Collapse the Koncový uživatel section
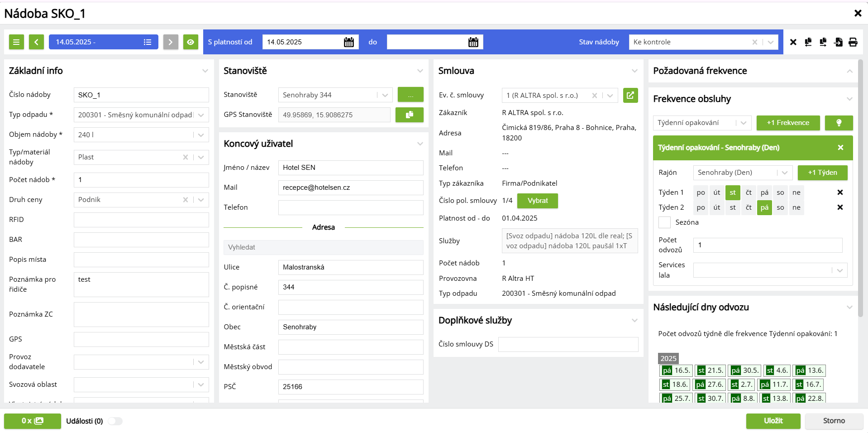This screenshot has width=868, height=433. 420,144
